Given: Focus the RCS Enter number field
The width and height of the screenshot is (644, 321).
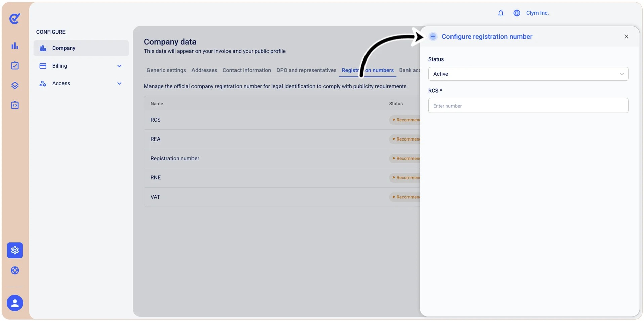Looking at the screenshot, I should pos(528,106).
